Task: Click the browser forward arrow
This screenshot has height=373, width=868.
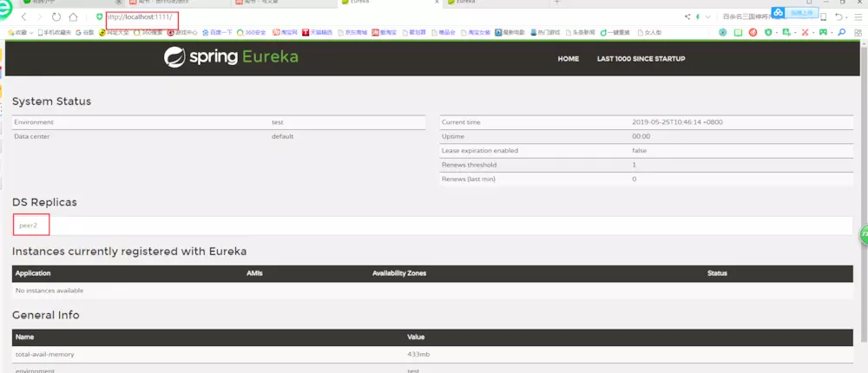Action: click(x=40, y=17)
